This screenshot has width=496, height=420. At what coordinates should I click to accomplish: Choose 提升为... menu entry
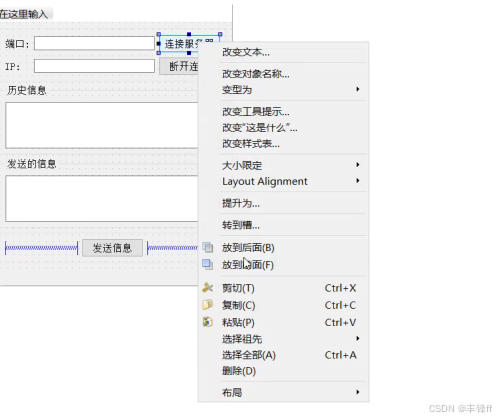284,203
